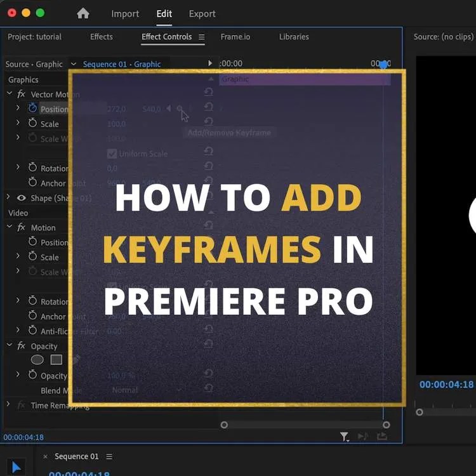This screenshot has height=476, width=476.
Task: Toggle Video Motion Scale stopwatch
Action: click(x=32, y=256)
